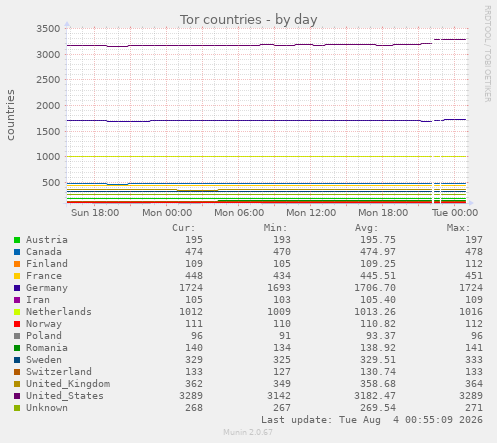The image size is (497, 443).
Task: Click the Tue 00:00 x-axis label
Action: click(455, 213)
